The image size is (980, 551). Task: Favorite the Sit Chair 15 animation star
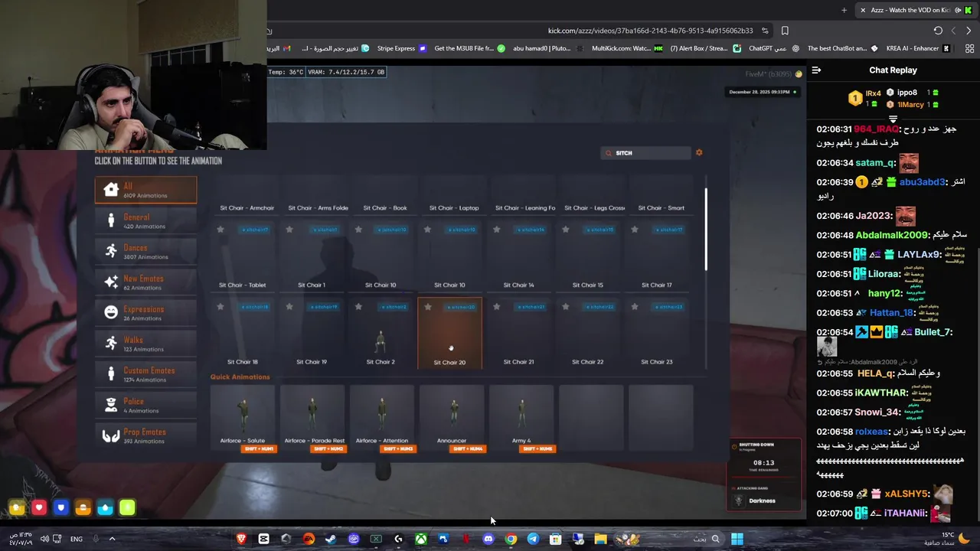coord(566,230)
